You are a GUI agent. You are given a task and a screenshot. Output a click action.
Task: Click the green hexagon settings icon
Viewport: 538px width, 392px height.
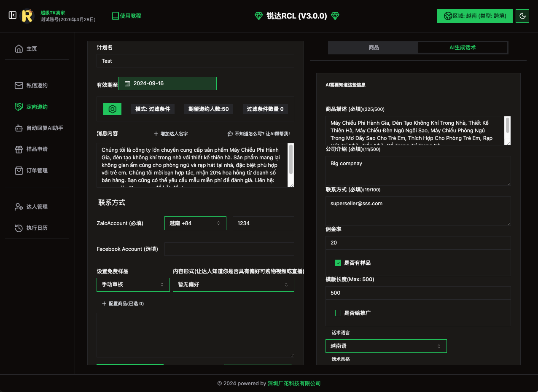(x=113, y=109)
